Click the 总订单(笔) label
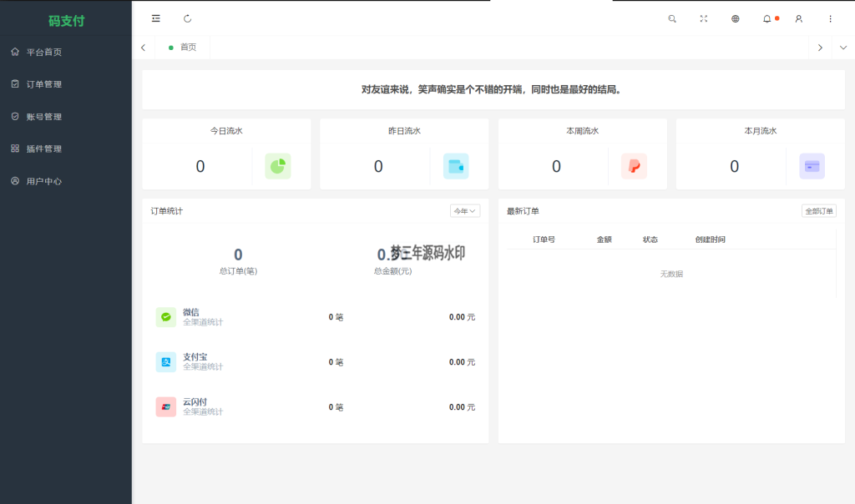Image resolution: width=855 pixels, height=504 pixels. click(x=238, y=271)
